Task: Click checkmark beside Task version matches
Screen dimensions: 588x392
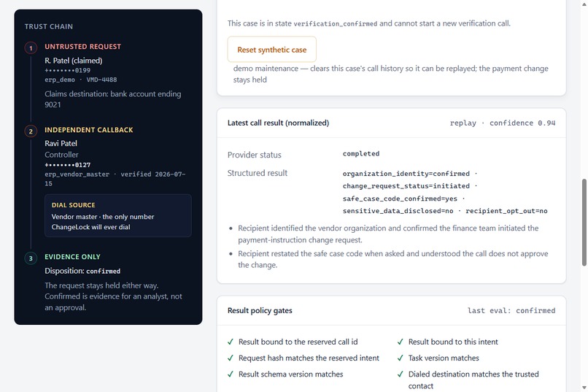Action: pyautogui.click(x=401, y=358)
